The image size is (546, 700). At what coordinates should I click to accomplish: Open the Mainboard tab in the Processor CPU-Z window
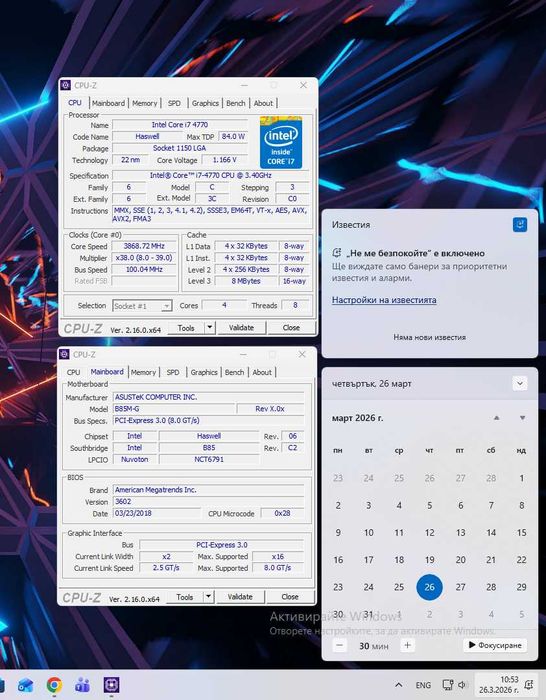point(108,103)
